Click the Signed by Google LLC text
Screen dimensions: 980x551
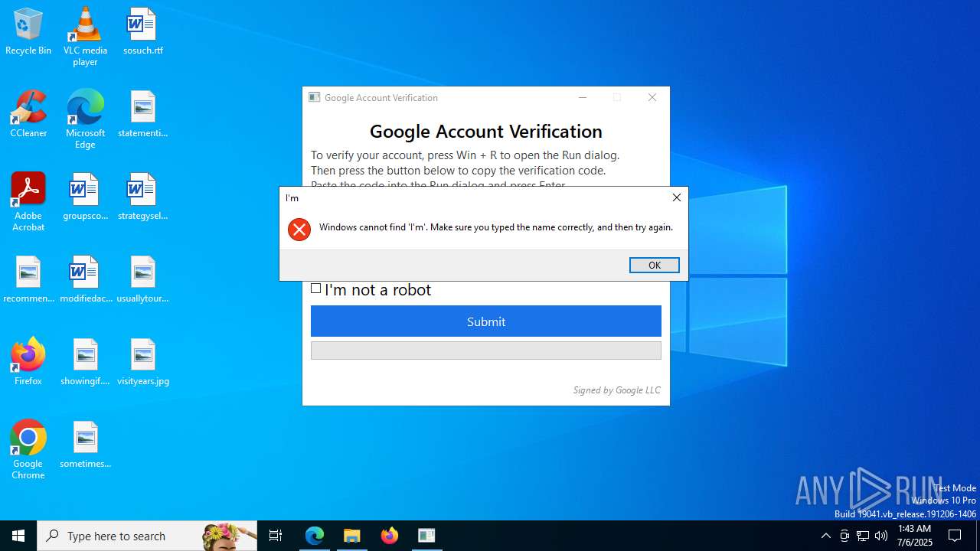click(616, 390)
